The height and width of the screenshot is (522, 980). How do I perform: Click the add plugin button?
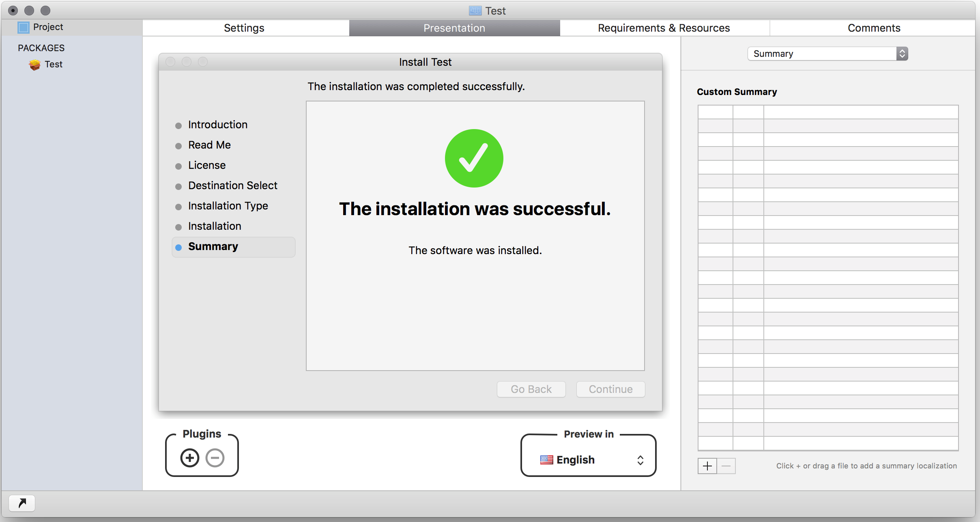point(191,457)
